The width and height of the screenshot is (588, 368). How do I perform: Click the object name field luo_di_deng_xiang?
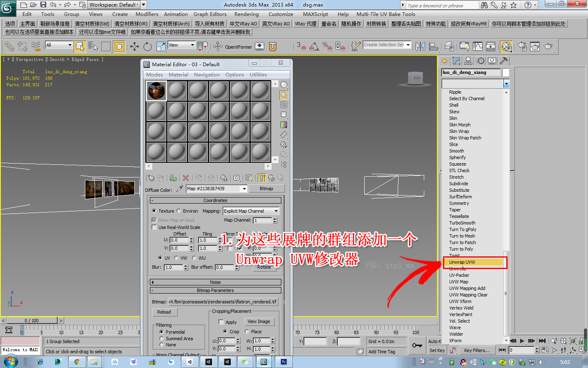(471, 72)
